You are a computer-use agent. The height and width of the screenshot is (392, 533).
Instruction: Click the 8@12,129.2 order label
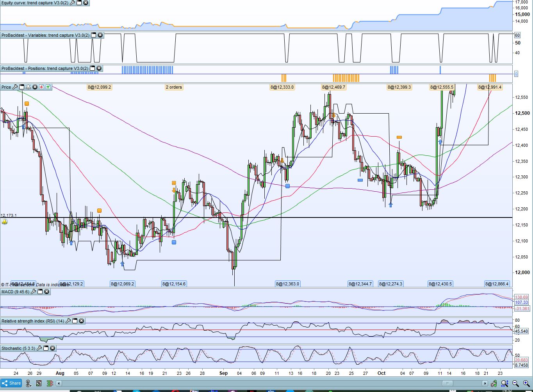[x=71, y=284]
